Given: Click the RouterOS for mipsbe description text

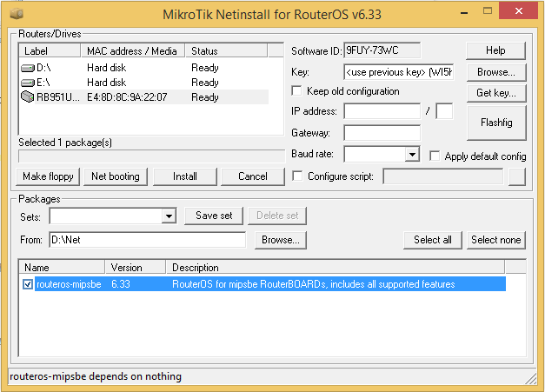Looking at the screenshot, I should [x=314, y=284].
